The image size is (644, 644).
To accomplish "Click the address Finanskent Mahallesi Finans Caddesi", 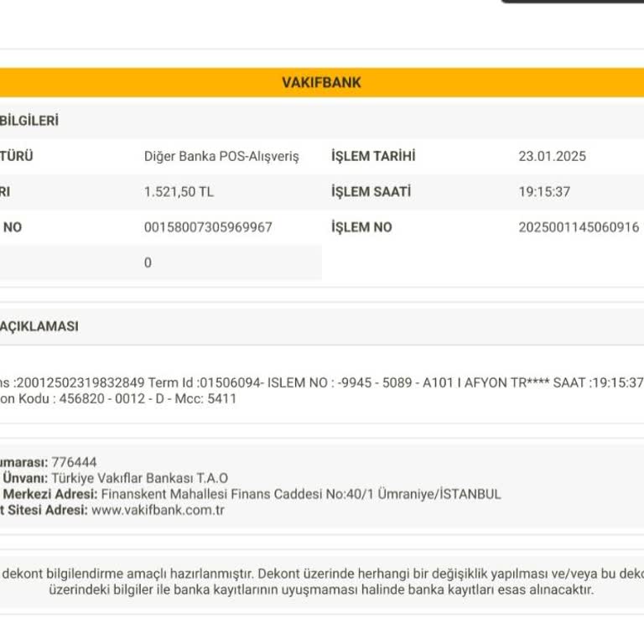I will click(211, 494).
